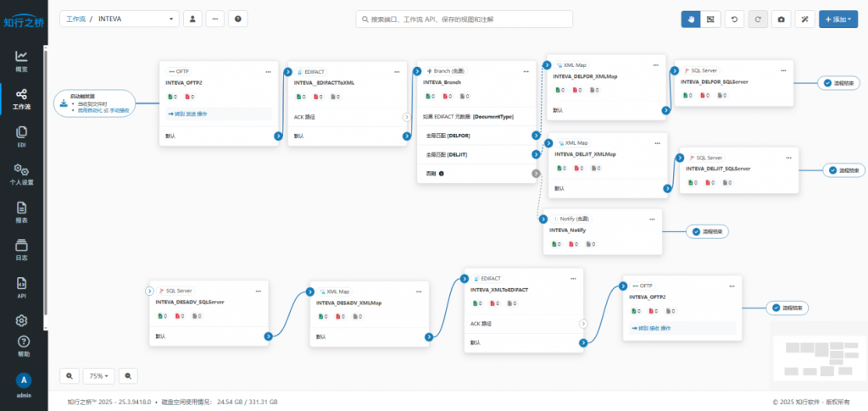Take a snapshot with camera icon
The image size is (868, 411).
781,19
